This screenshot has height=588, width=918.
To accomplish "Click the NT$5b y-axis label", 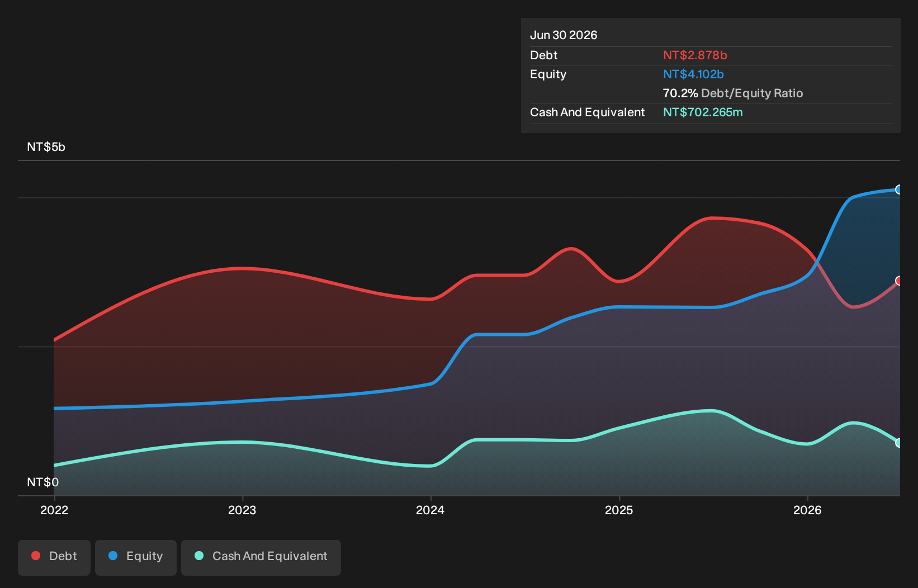I will [x=46, y=147].
